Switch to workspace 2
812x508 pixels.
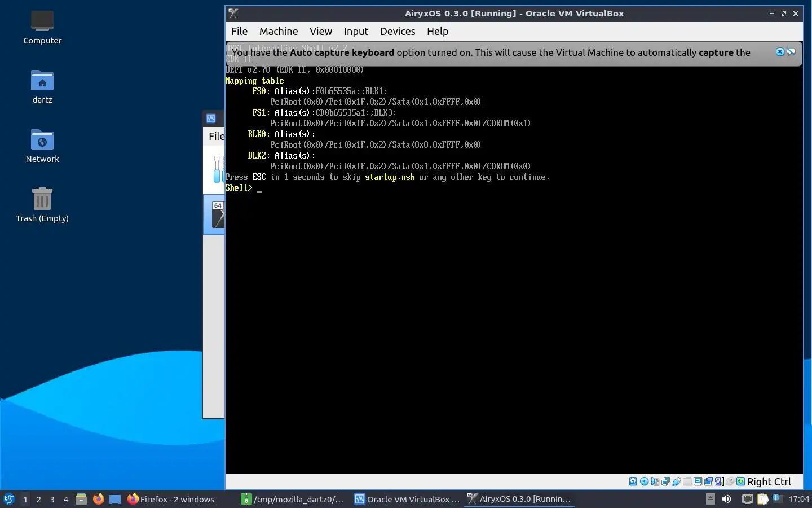coord(38,499)
